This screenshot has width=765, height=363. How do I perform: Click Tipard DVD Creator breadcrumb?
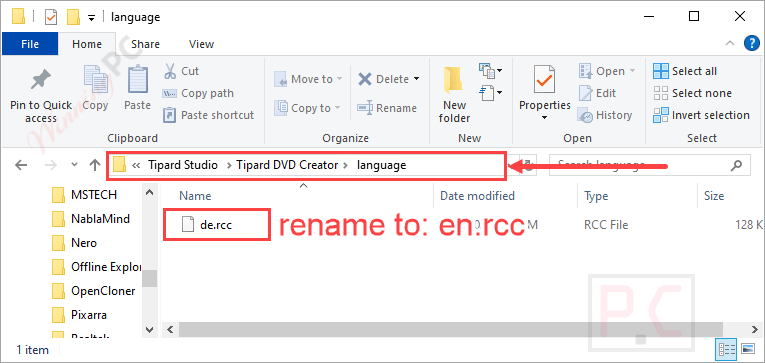tap(287, 165)
